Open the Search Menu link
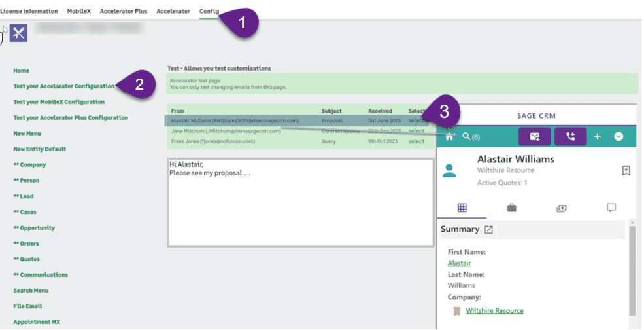The image size is (644, 330). click(x=31, y=291)
